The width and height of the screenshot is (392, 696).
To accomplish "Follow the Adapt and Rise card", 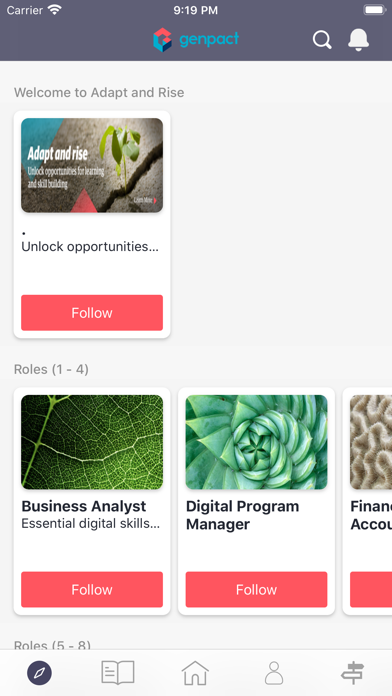I will (92, 312).
